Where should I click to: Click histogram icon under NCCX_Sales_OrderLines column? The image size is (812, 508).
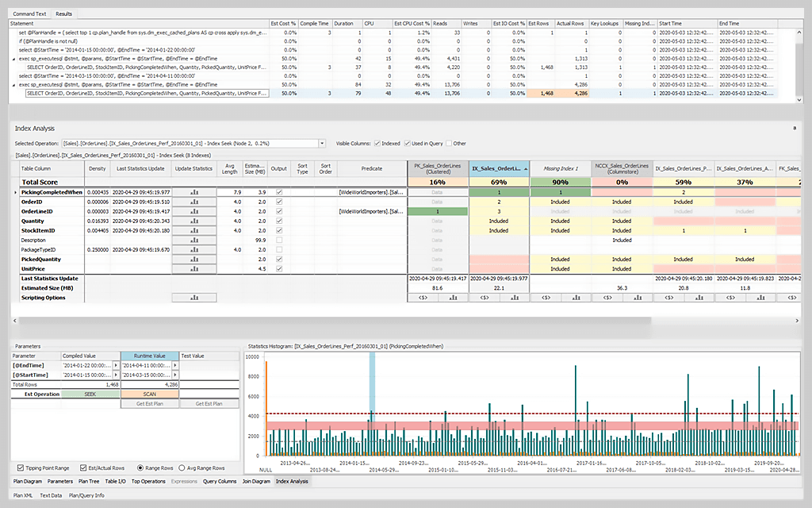(638, 298)
